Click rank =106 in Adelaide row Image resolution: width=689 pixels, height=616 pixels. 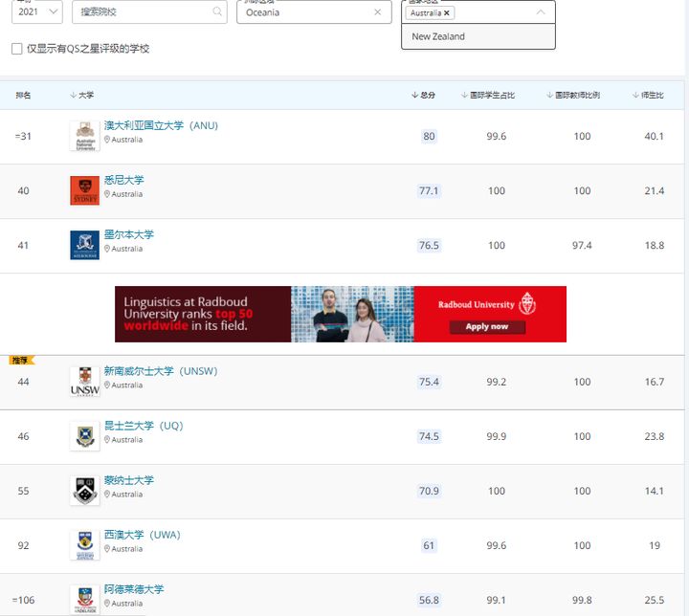coord(23,600)
